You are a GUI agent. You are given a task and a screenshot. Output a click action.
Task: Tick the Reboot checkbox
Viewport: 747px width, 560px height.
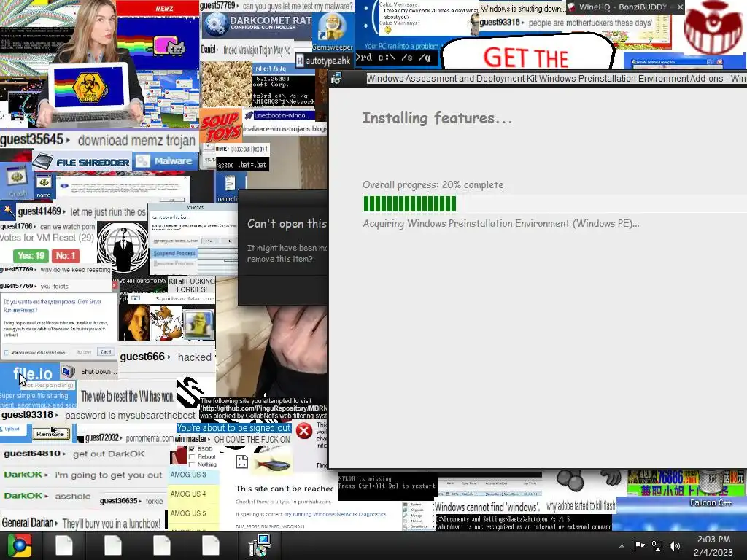point(192,456)
